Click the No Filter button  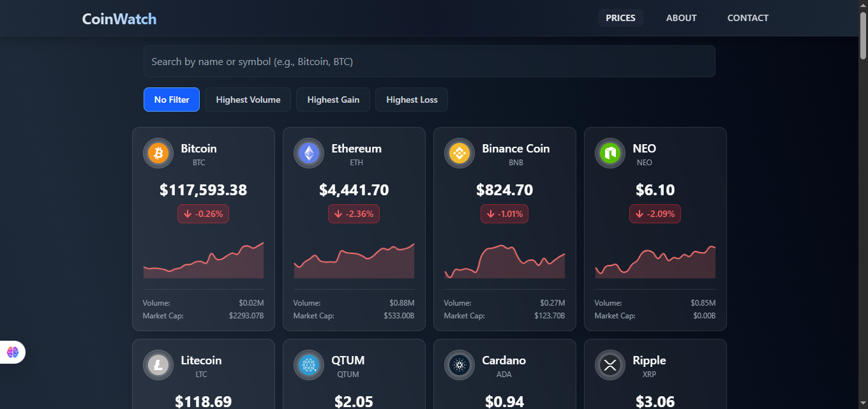point(171,100)
